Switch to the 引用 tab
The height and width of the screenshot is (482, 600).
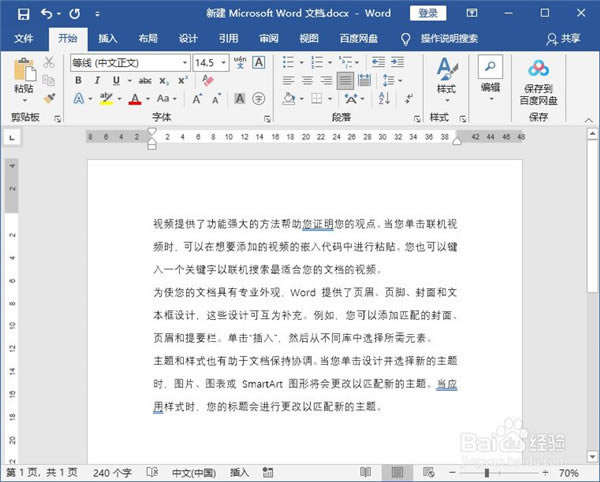tap(228, 38)
